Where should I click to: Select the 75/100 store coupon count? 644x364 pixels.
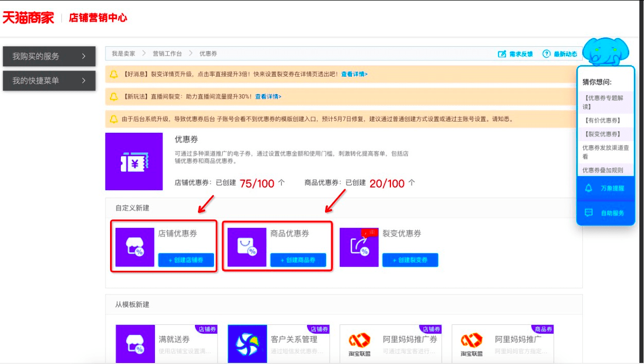point(257,183)
